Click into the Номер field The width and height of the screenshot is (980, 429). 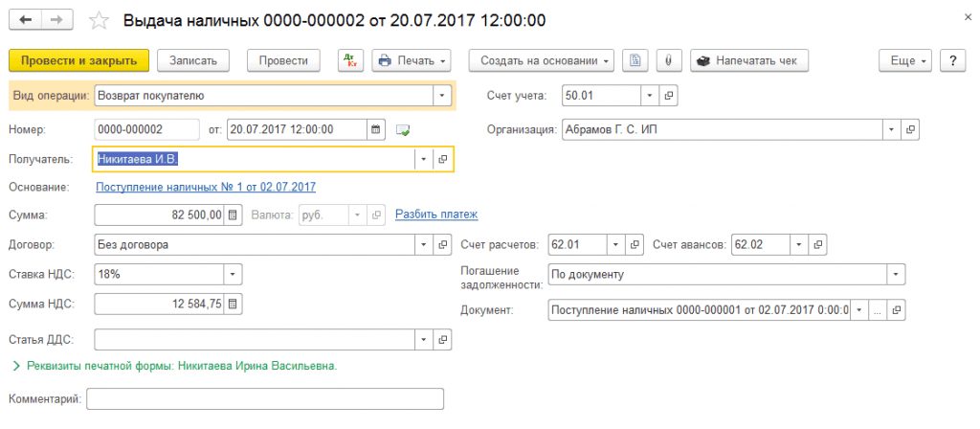point(146,129)
